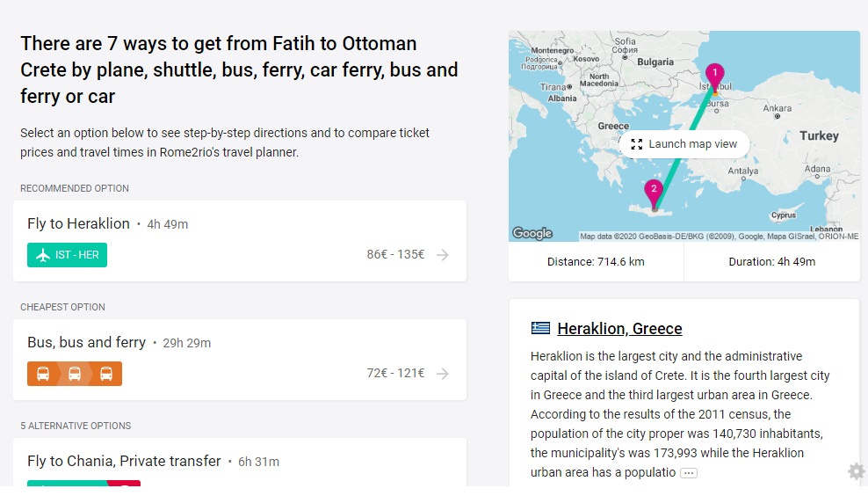Viewport: 868px width, 503px height.
Task: Open the Fly to Chania, Private transfer option
Action: click(124, 461)
